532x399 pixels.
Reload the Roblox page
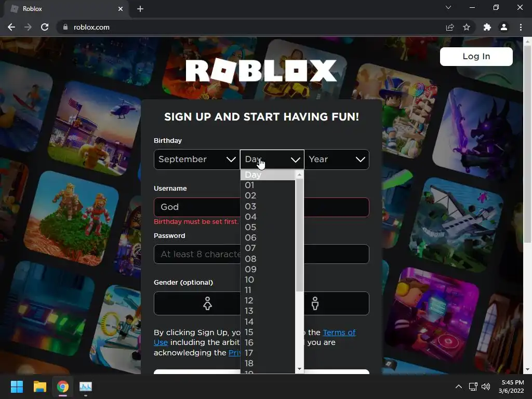[x=45, y=27]
